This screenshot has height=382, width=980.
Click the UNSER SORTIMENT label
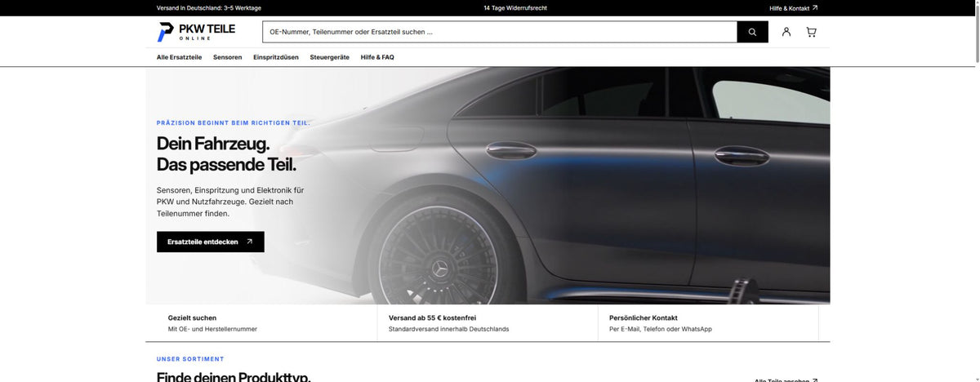click(190, 359)
